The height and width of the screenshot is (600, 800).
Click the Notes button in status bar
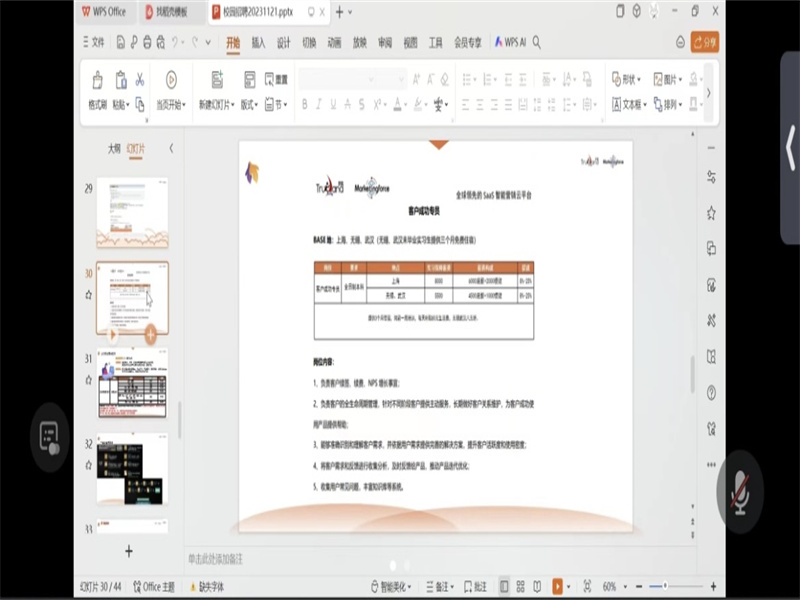[436, 586]
